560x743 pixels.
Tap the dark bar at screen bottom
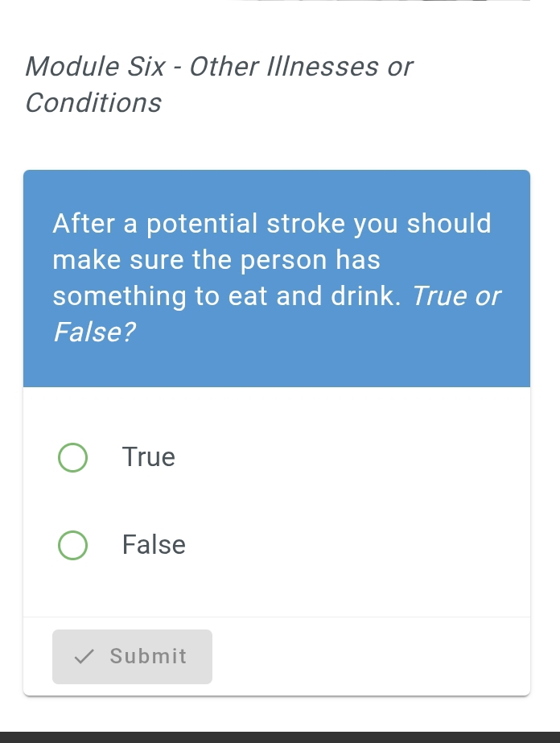(x=280, y=737)
